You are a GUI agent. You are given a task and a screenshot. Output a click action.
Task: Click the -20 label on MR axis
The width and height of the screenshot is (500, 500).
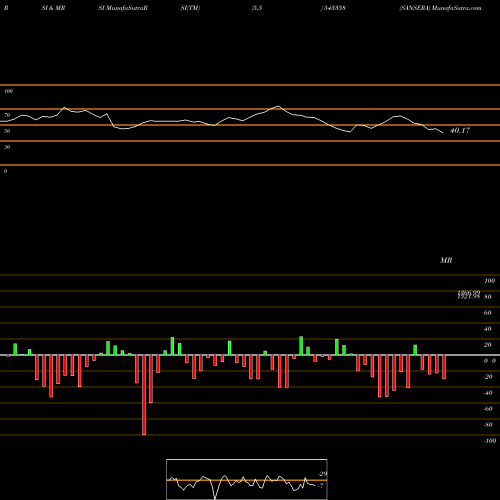488,377
